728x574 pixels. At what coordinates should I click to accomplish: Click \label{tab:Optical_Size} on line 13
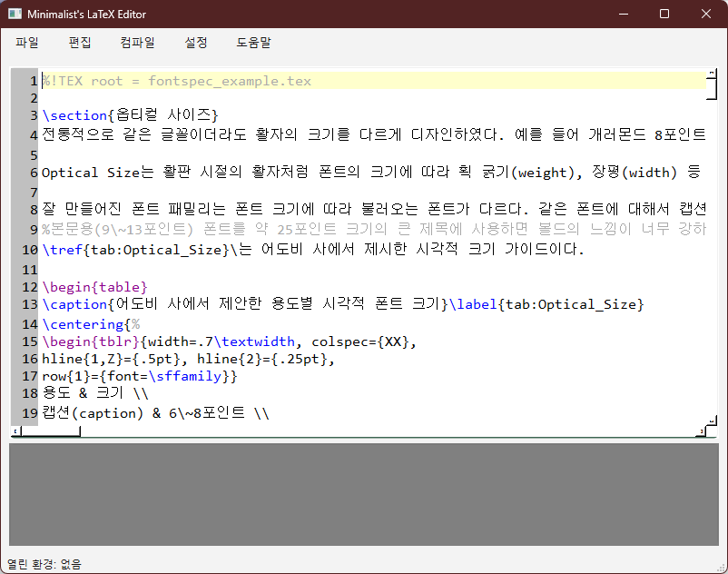click(x=546, y=304)
